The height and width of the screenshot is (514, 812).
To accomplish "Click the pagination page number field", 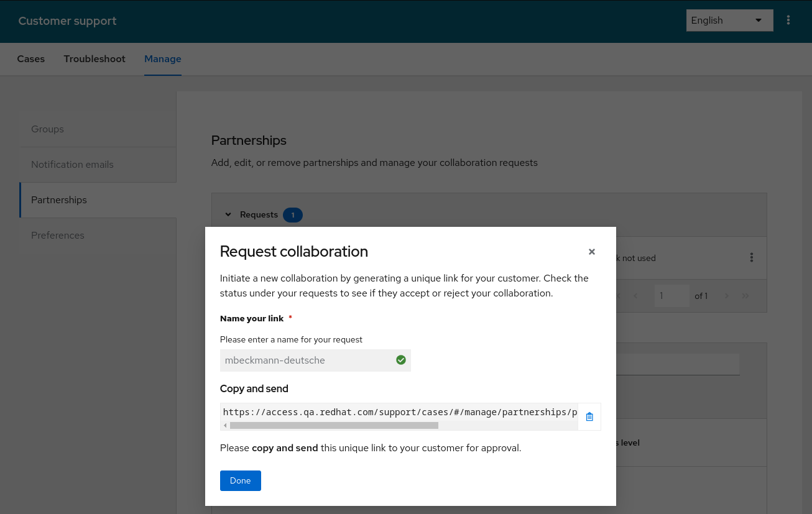I will tap(671, 296).
